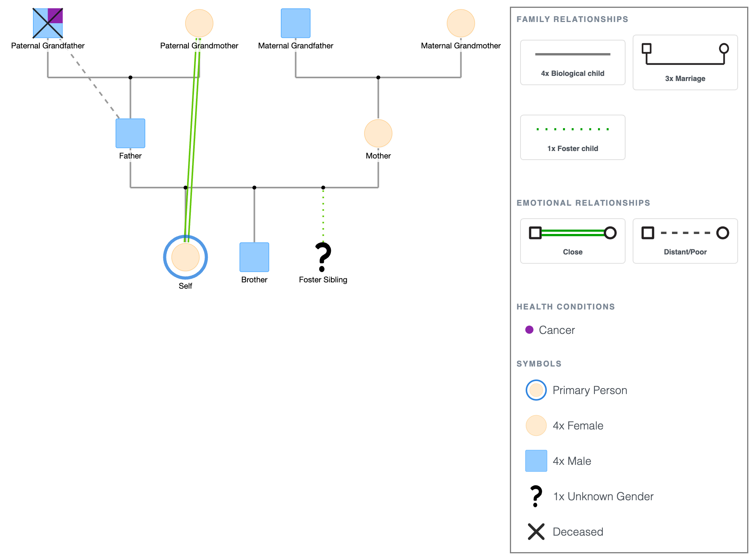Select the Mother circle node

pyautogui.click(x=378, y=133)
